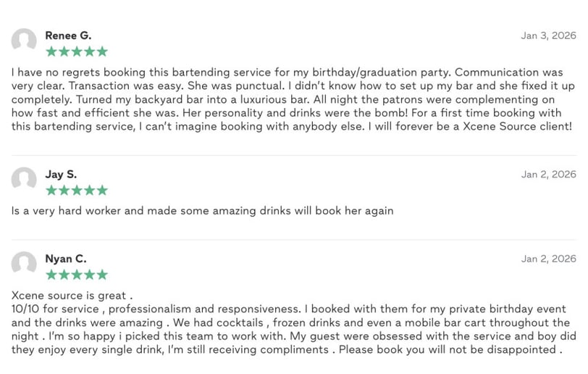
Task: Open reviewer name Renee G.
Action: click(x=68, y=36)
